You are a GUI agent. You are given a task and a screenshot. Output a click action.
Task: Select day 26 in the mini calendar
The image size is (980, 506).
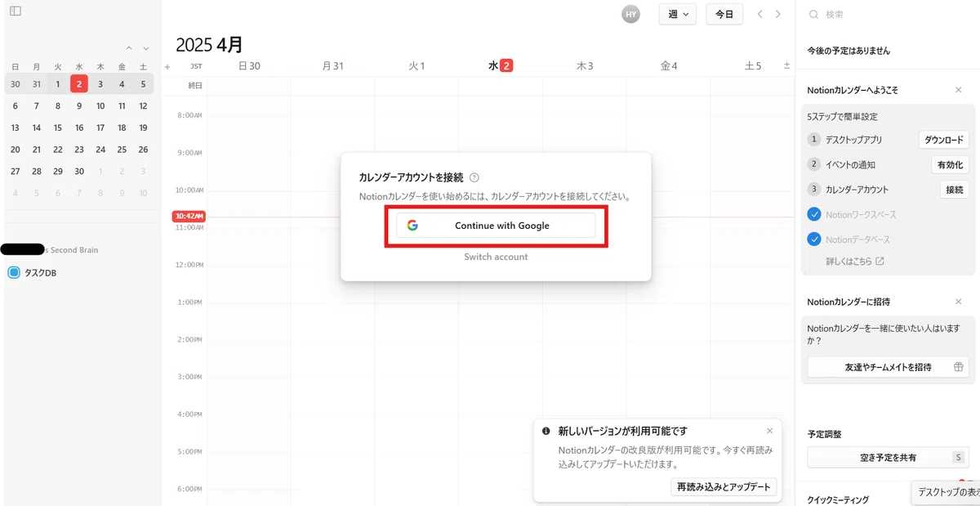click(143, 150)
